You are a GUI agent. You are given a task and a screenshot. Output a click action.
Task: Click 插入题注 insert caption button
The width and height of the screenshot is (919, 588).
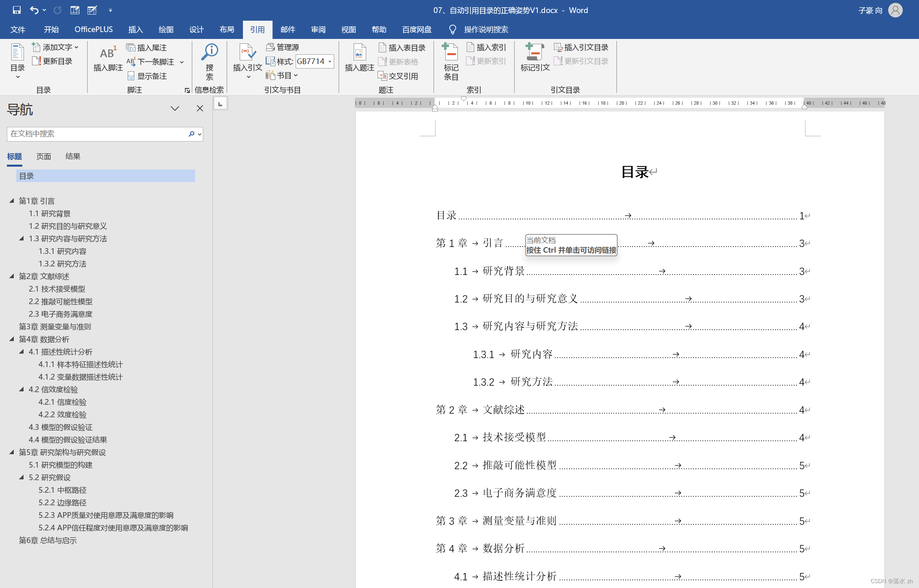(x=359, y=58)
